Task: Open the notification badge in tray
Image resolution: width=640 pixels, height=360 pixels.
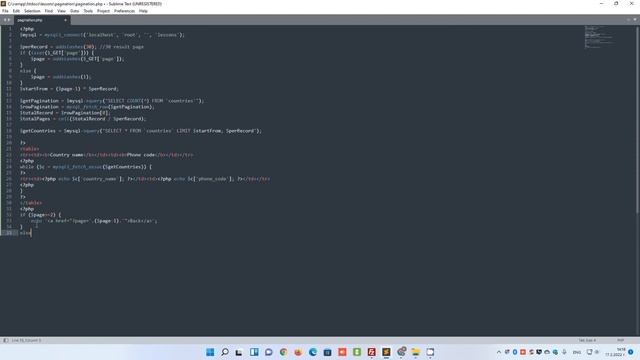Action: (631, 352)
